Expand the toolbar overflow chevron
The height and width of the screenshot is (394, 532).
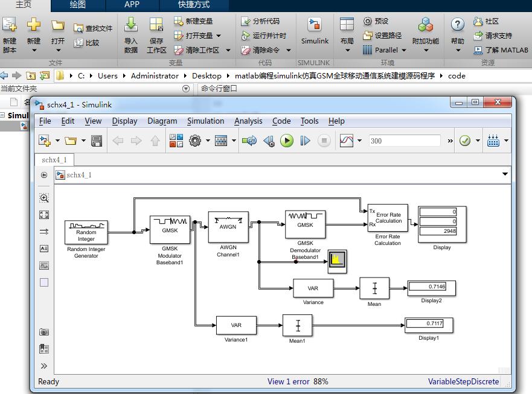click(x=450, y=141)
